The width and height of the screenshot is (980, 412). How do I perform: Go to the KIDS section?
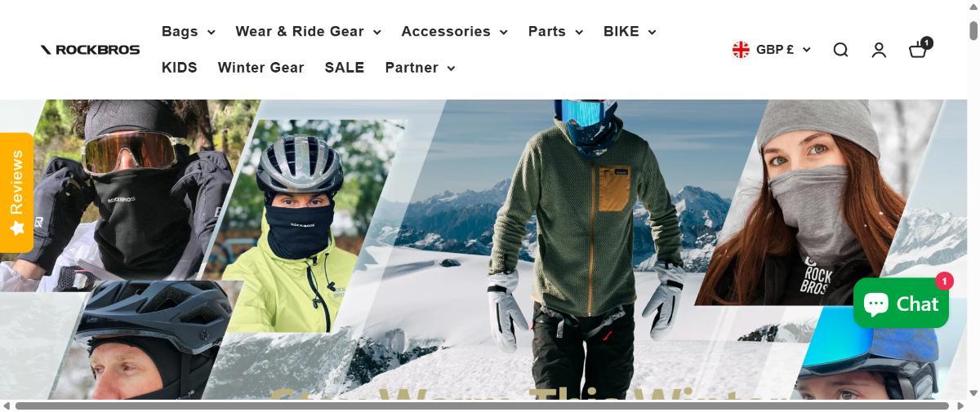(x=180, y=68)
